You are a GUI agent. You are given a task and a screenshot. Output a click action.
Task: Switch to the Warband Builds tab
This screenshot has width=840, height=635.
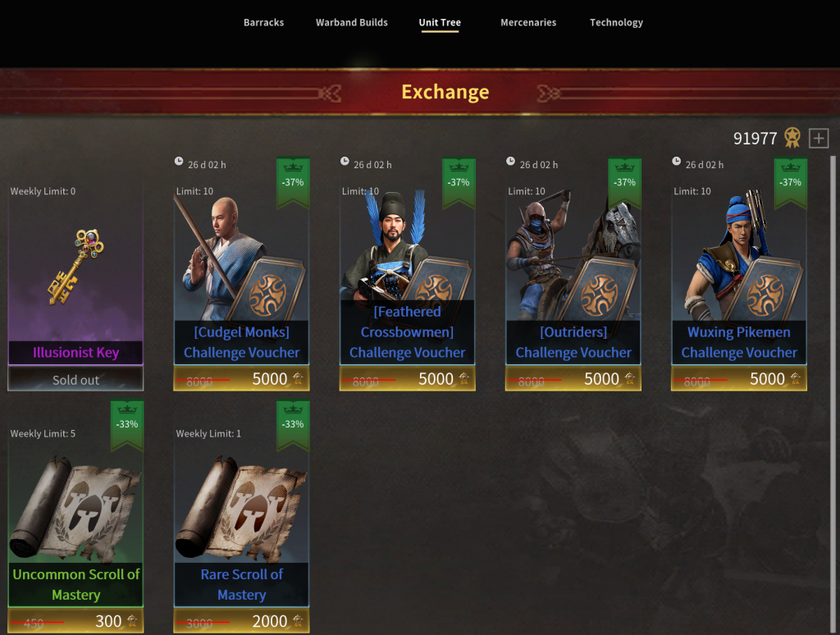351,22
